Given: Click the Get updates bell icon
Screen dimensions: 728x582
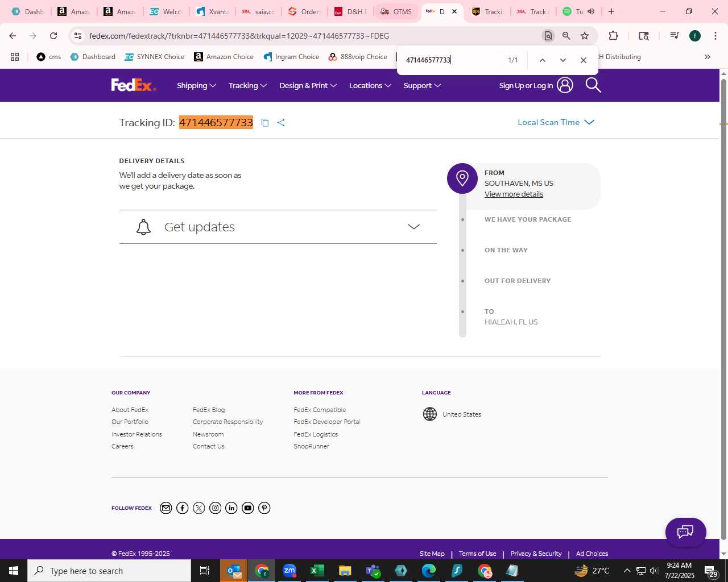Looking at the screenshot, I should pyautogui.click(x=144, y=227).
